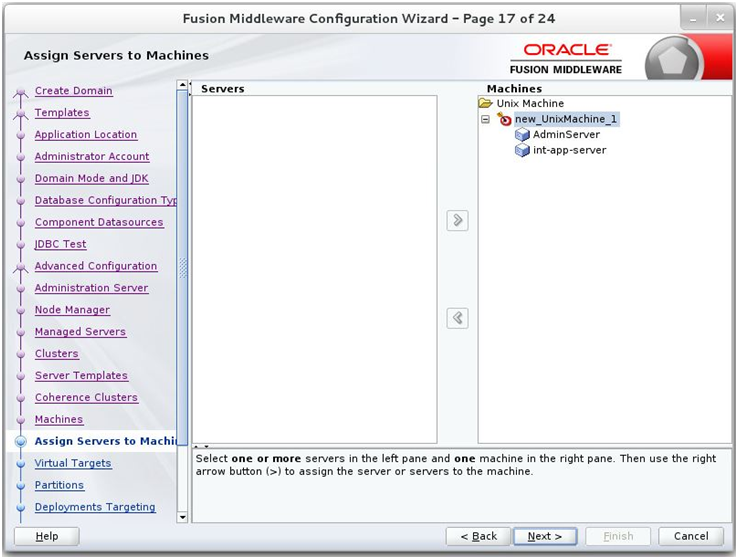Image resolution: width=738 pixels, height=559 pixels.
Task: Open the Clusters step
Action: 56,353
